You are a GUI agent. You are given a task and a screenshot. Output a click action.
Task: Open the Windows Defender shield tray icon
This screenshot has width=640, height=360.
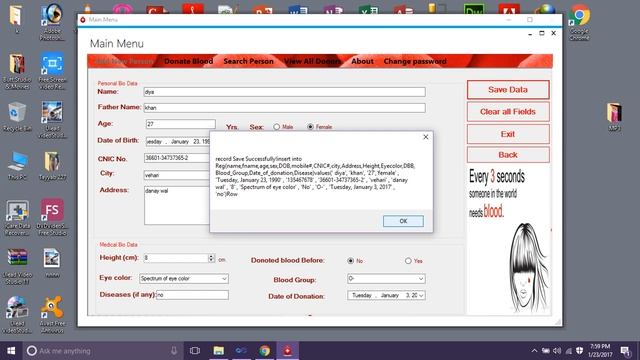pyautogui.click(x=580, y=351)
